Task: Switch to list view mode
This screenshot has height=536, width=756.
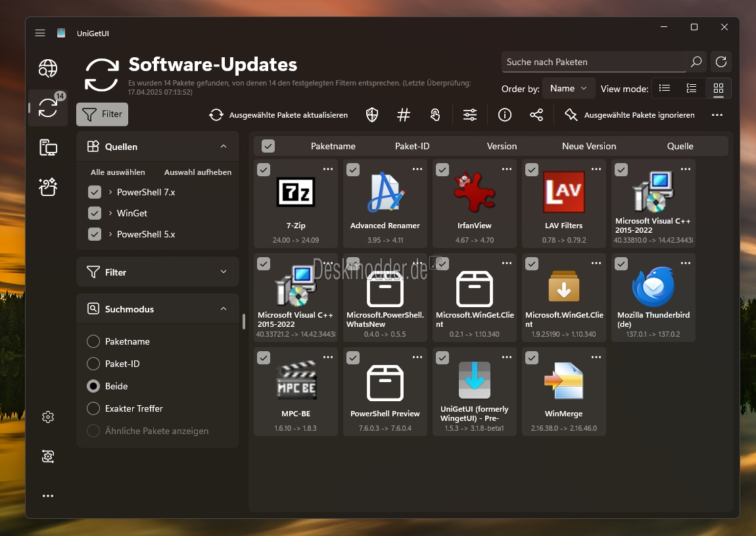Action: coord(665,88)
